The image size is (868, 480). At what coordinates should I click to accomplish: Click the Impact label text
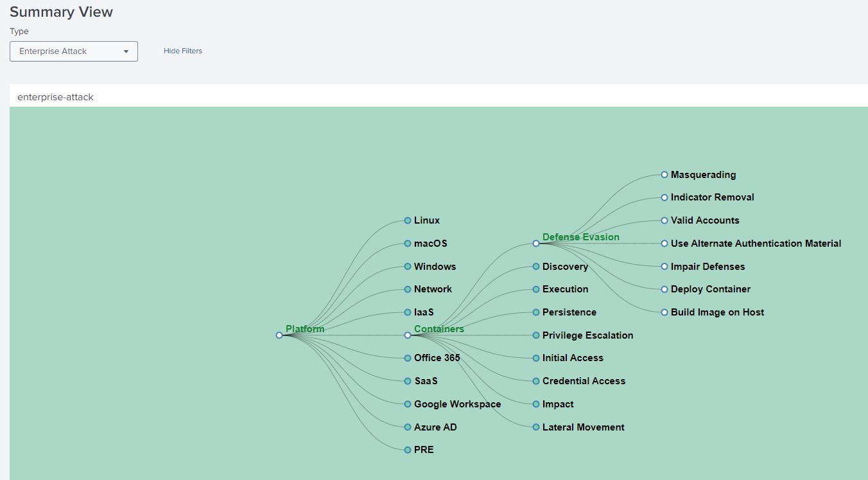[x=559, y=404]
